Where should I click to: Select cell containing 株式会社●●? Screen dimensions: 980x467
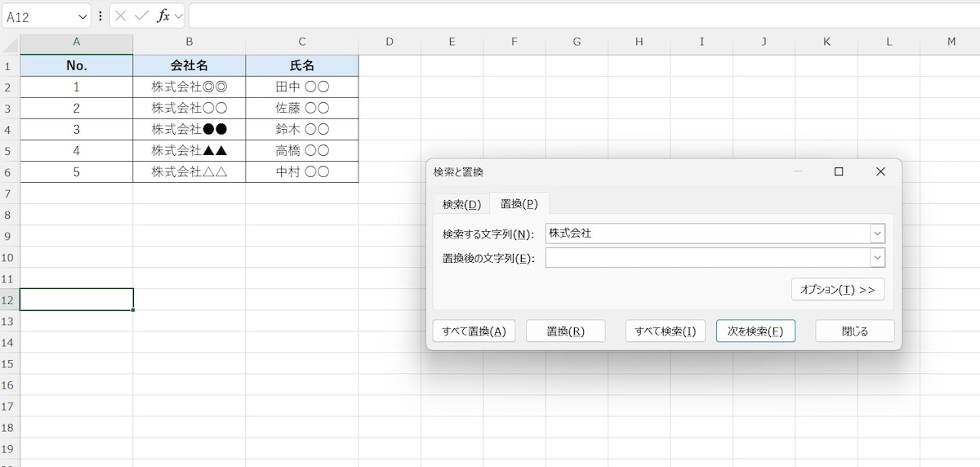[189, 129]
